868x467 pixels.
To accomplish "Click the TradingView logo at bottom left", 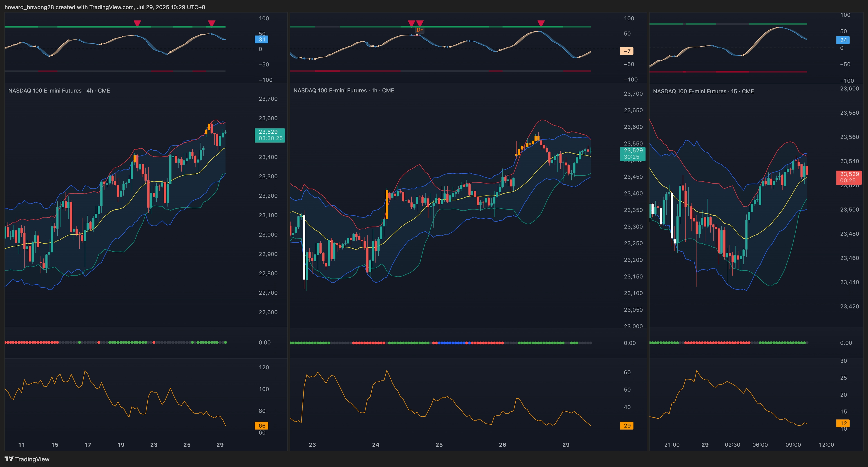I will (27, 459).
